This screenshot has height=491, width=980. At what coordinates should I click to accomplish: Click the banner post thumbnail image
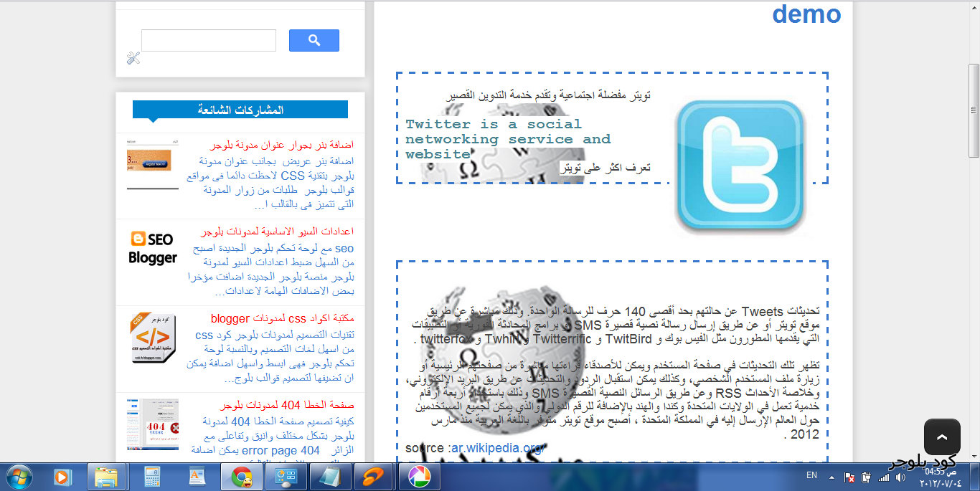click(153, 165)
